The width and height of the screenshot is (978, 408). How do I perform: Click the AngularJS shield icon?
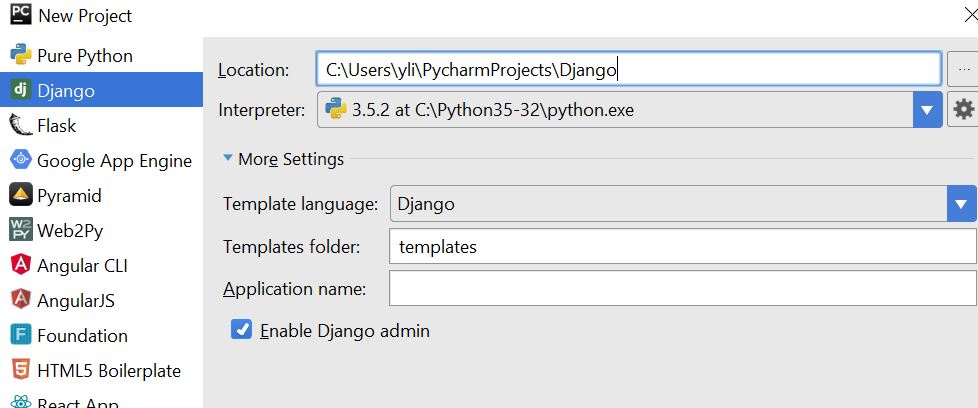[x=21, y=299]
